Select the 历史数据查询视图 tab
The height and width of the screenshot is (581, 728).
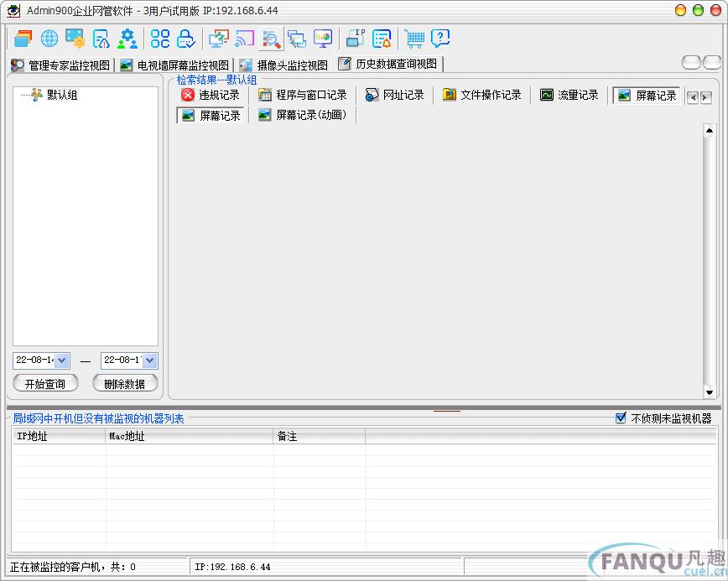tap(388, 64)
